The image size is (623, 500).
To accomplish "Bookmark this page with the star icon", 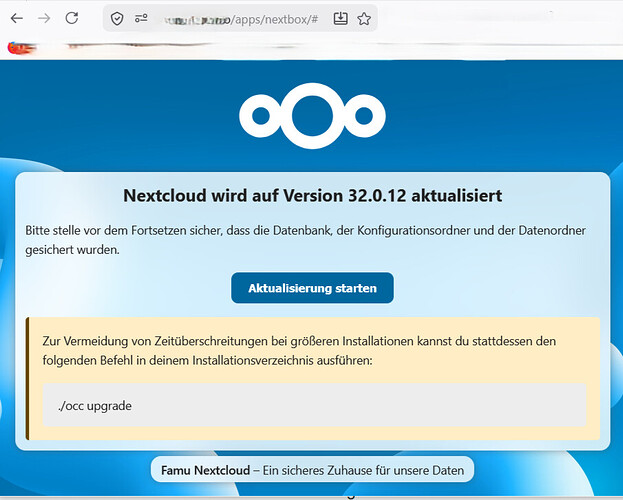I will click(x=364, y=18).
